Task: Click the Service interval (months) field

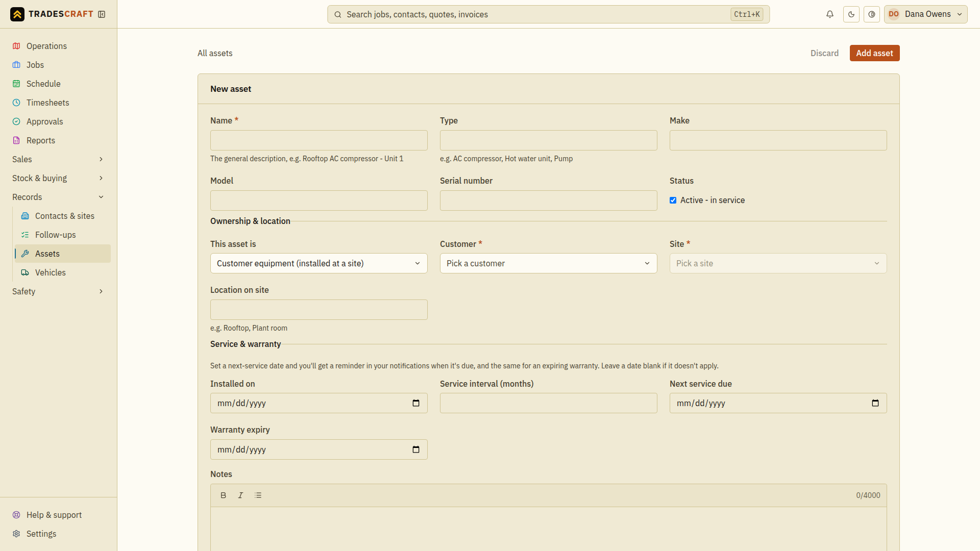Action: click(549, 403)
